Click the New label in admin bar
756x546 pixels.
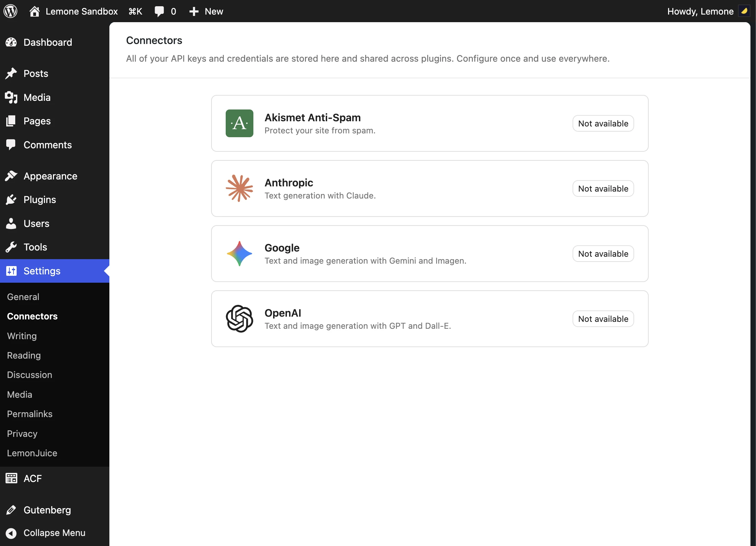coord(214,11)
